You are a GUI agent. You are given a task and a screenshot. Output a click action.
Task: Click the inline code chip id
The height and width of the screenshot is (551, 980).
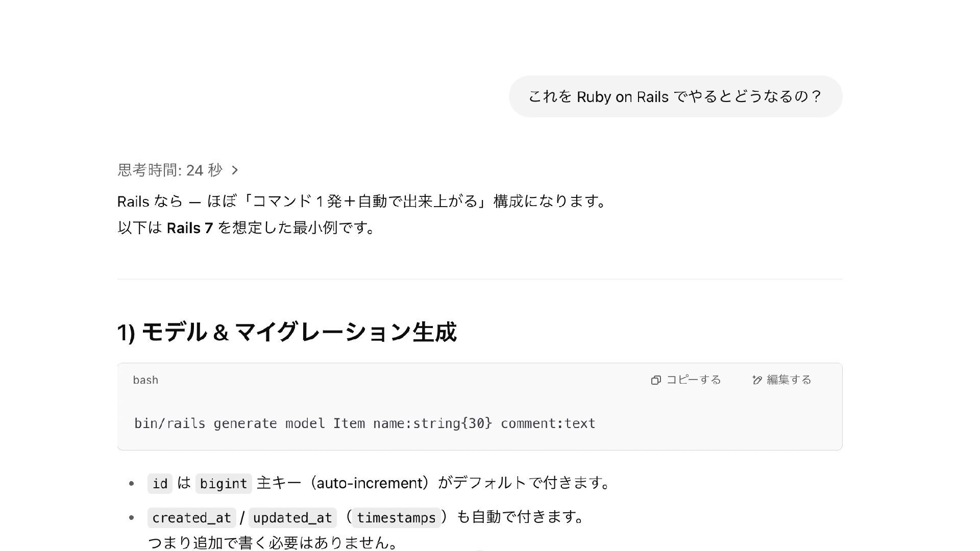[160, 483]
